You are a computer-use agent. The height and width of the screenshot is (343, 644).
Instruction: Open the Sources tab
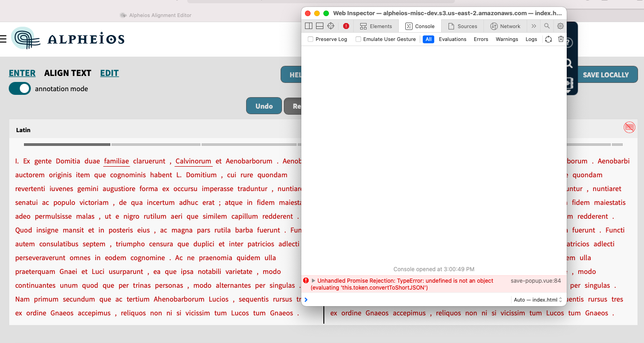[x=463, y=26]
